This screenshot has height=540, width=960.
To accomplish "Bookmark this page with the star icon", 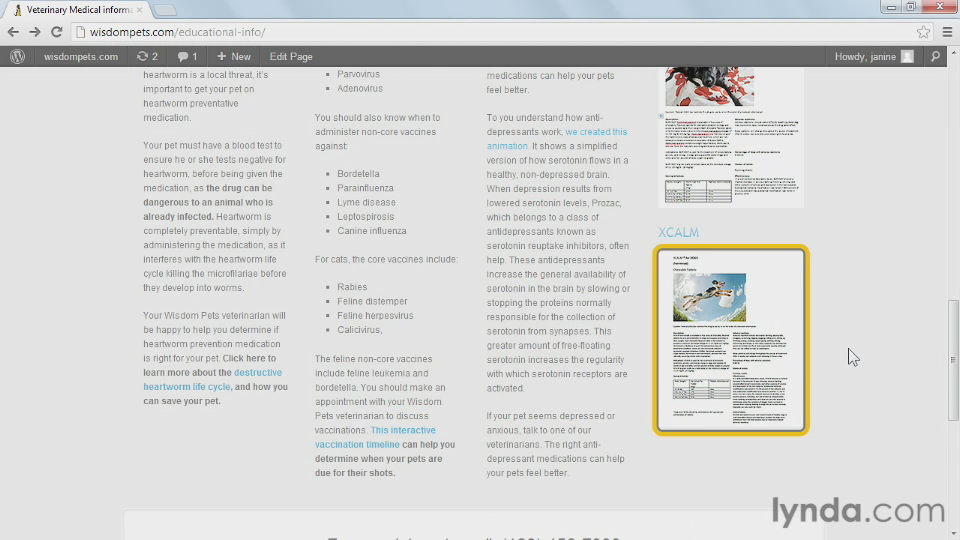I will pos(923,32).
